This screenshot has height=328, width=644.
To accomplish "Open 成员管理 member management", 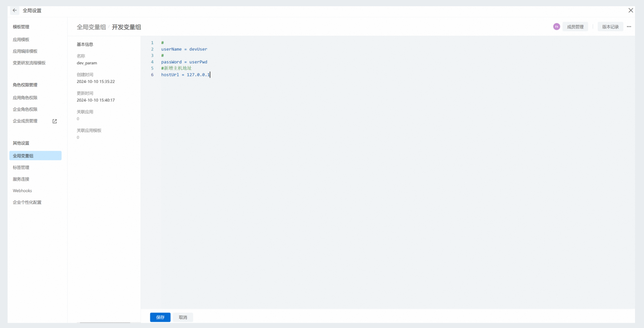I will point(575,27).
